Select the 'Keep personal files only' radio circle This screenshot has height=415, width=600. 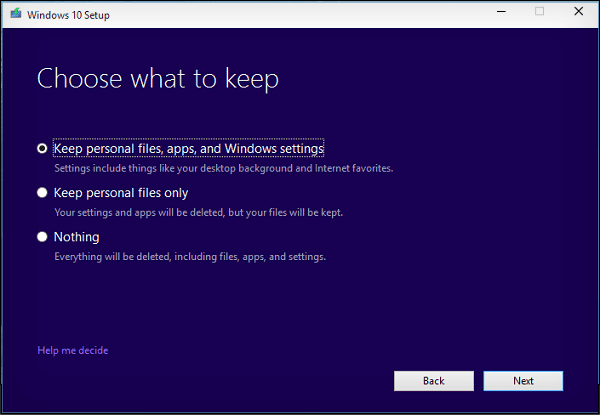(x=42, y=192)
